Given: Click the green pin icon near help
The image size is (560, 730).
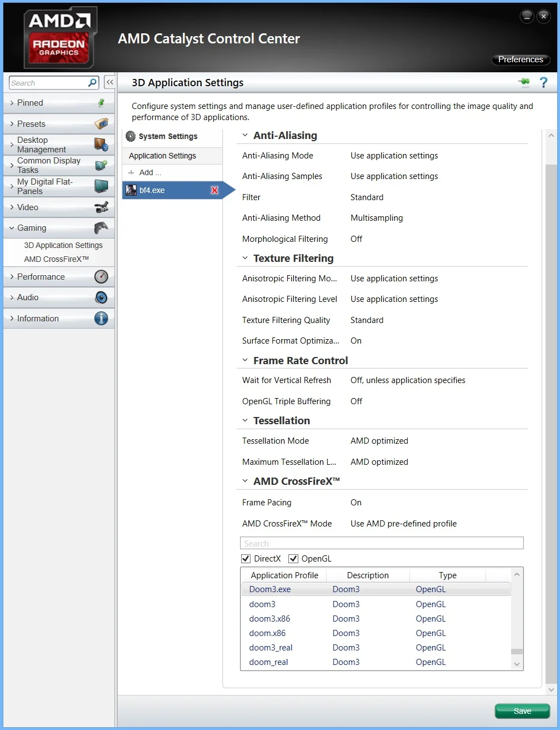Looking at the screenshot, I should pyautogui.click(x=524, y=82).
